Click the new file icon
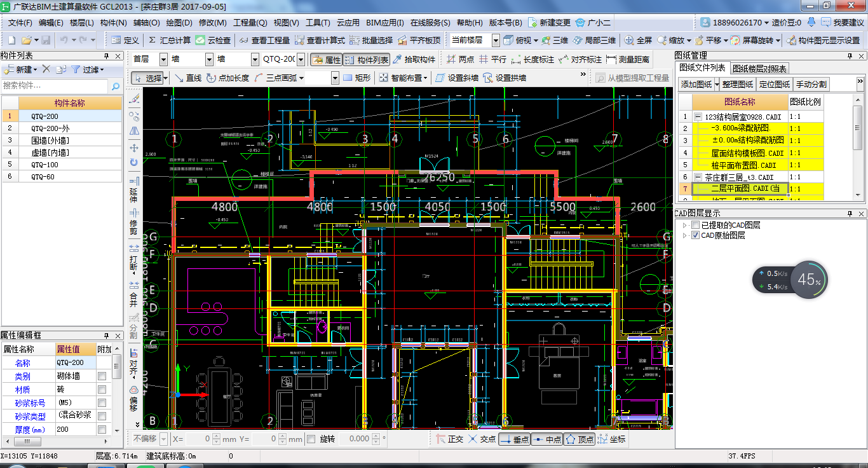 click(x=11, y=40)
